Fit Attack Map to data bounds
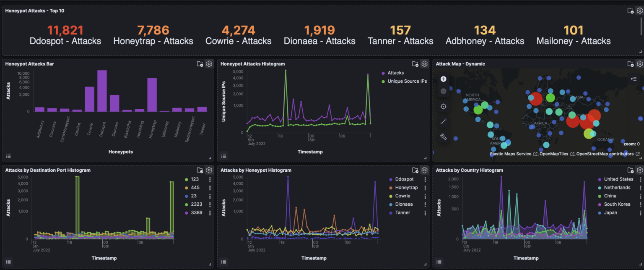Viewport: 644px width, 270px height. tap(443, 106)
